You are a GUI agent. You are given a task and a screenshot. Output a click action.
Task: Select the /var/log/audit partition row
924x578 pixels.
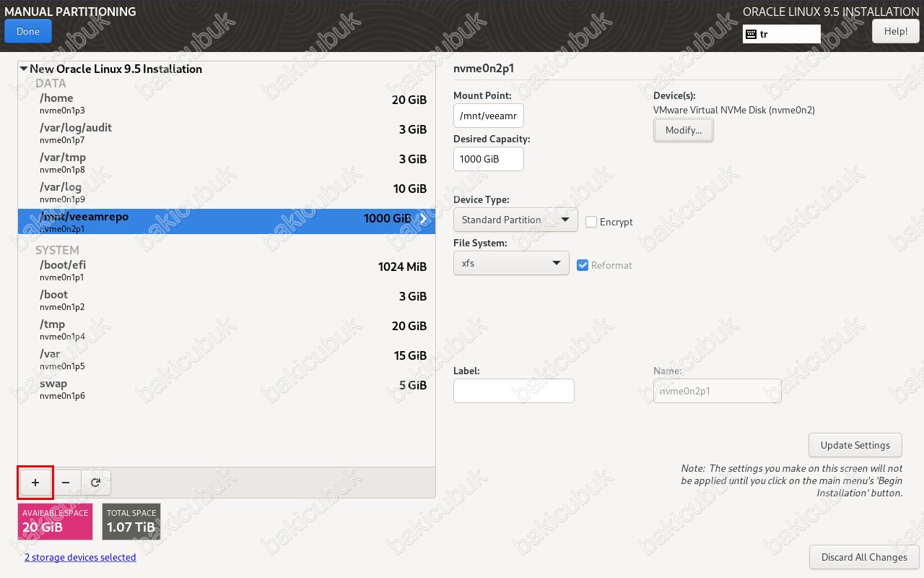[x=227, y=133]
